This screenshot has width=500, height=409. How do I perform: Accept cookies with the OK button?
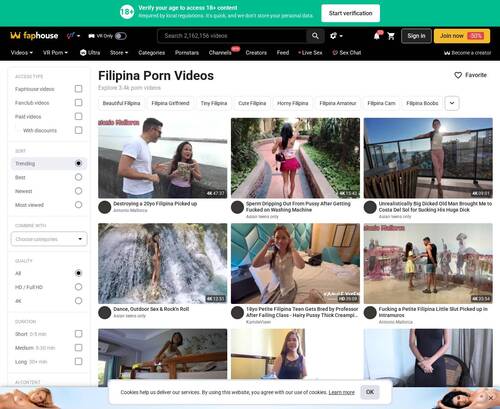(370, 392)
